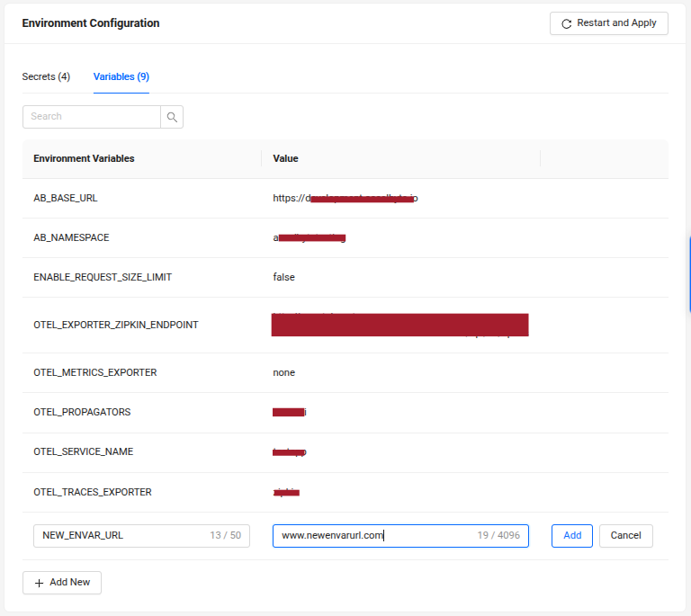Click the Value column header

coord(285,158)
